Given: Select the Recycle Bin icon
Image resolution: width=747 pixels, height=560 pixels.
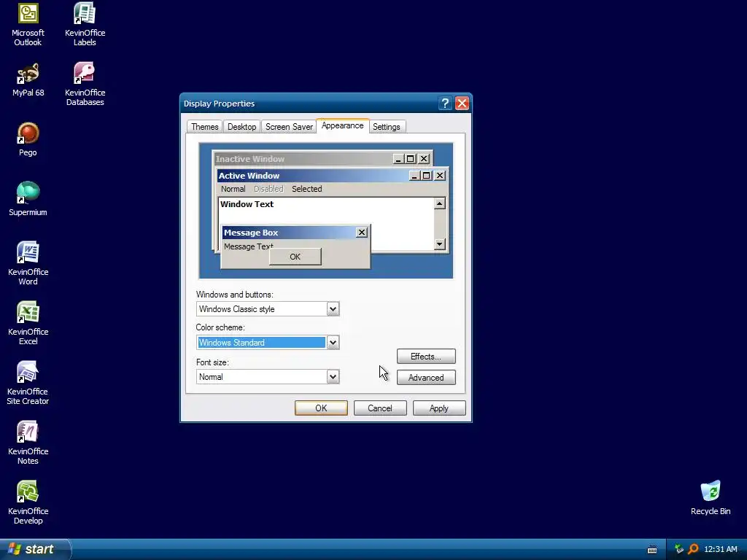Looking at the screenshot, I should coord(711,498).
